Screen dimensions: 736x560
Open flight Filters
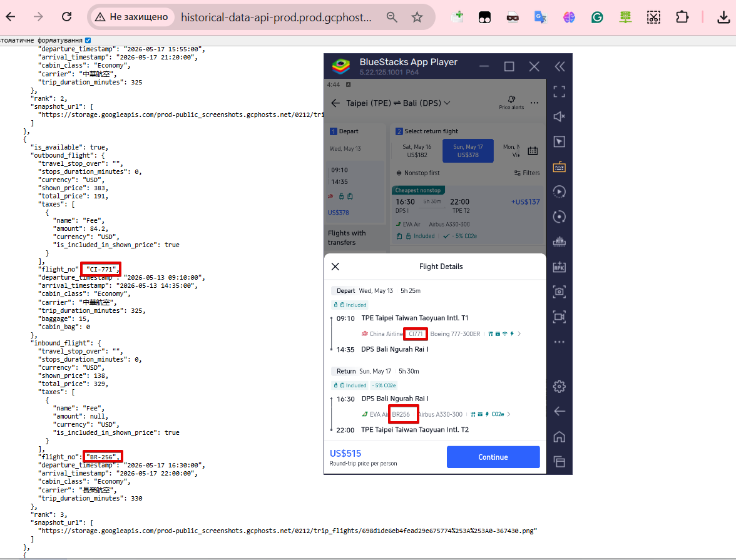tap(527, 173)
